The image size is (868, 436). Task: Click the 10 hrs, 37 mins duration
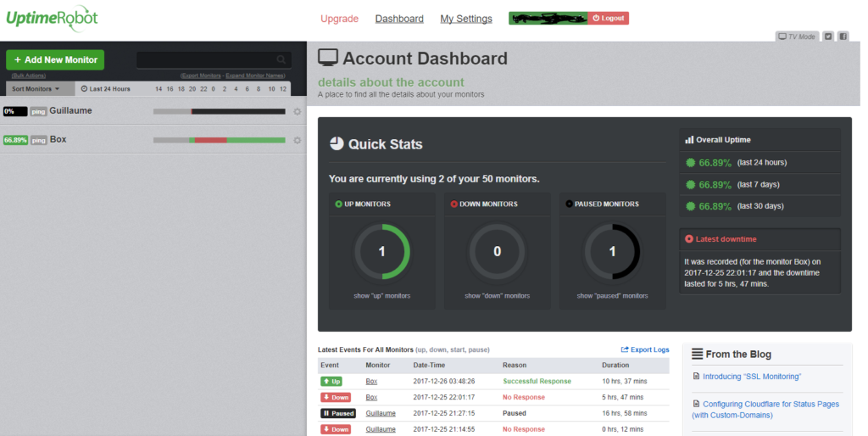click(625, 381)
